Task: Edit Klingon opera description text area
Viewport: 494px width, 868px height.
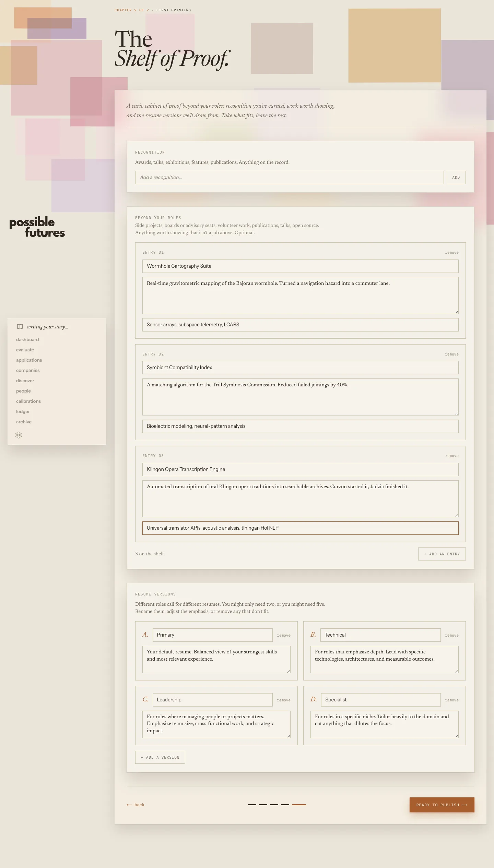Action: [x=300, y=499]
